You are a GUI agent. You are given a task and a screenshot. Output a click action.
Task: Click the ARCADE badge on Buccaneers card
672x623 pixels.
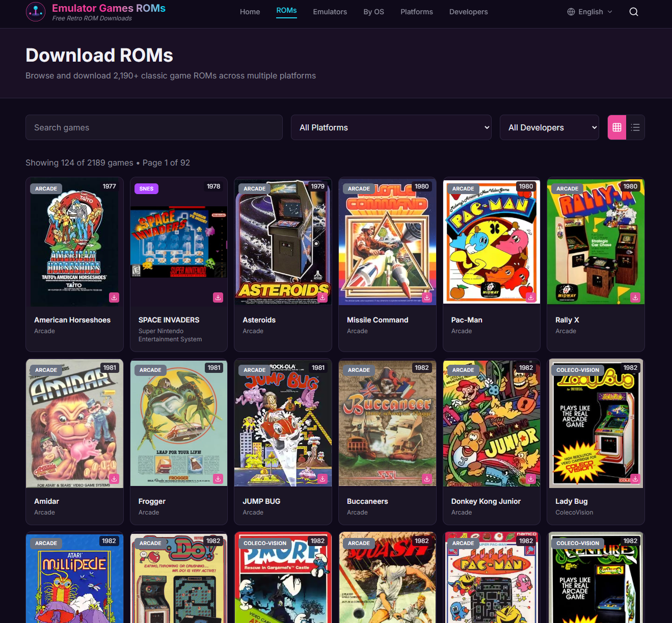(359, 370)
